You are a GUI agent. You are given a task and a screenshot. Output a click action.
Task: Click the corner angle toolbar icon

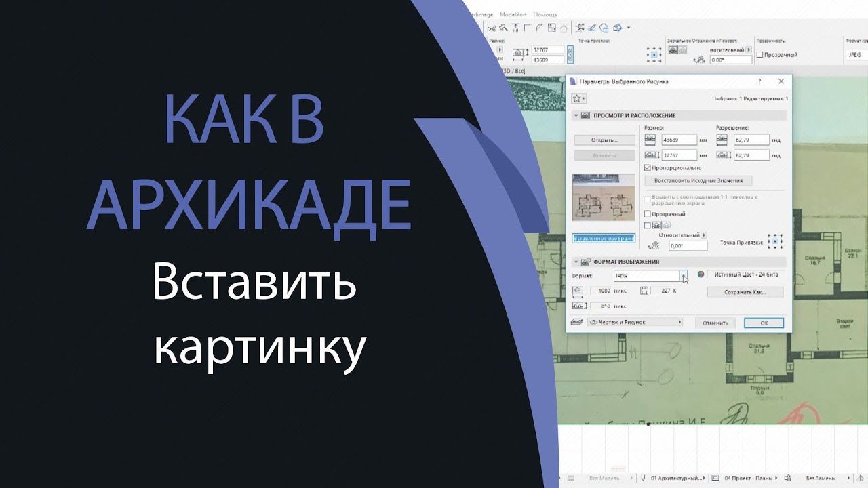pyautogui.click(x=528, y=28)
